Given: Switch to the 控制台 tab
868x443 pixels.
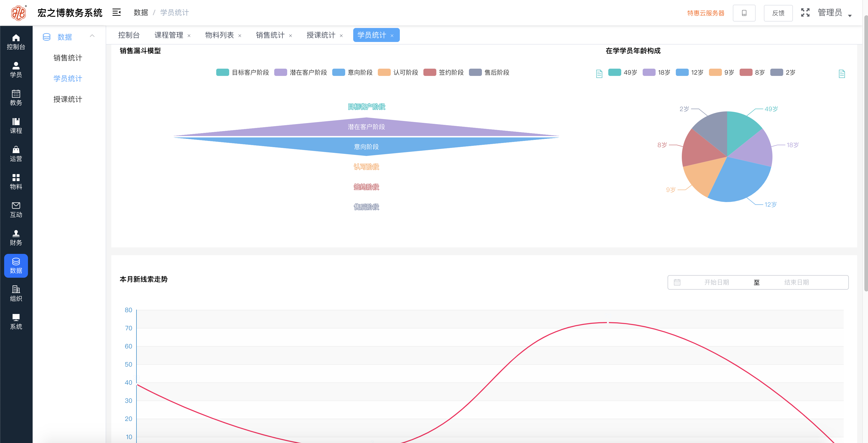Looking at the screenshot, I should tap(129, 35).
